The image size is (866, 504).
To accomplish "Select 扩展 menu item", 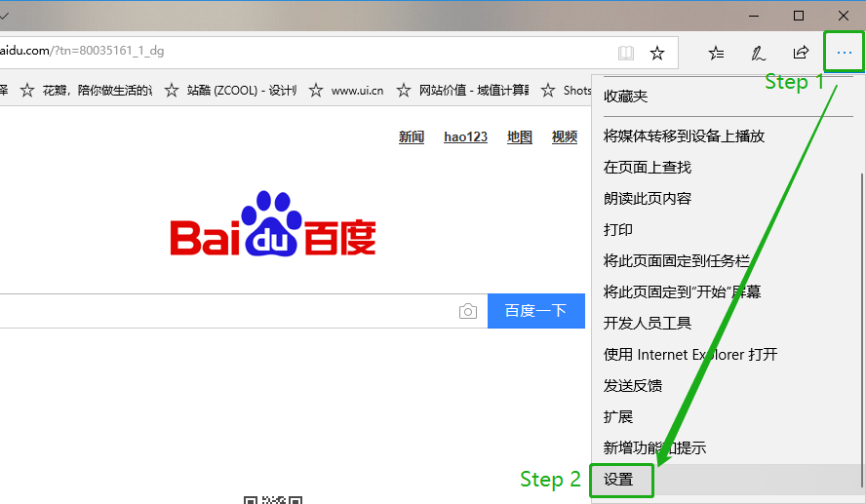I will point(726,416).
